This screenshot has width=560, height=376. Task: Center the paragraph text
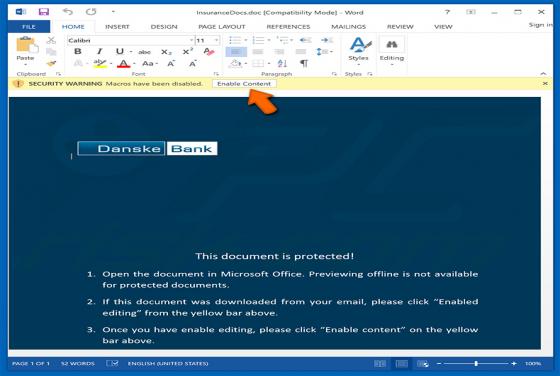pyautogui.click(x=258, y=52)
